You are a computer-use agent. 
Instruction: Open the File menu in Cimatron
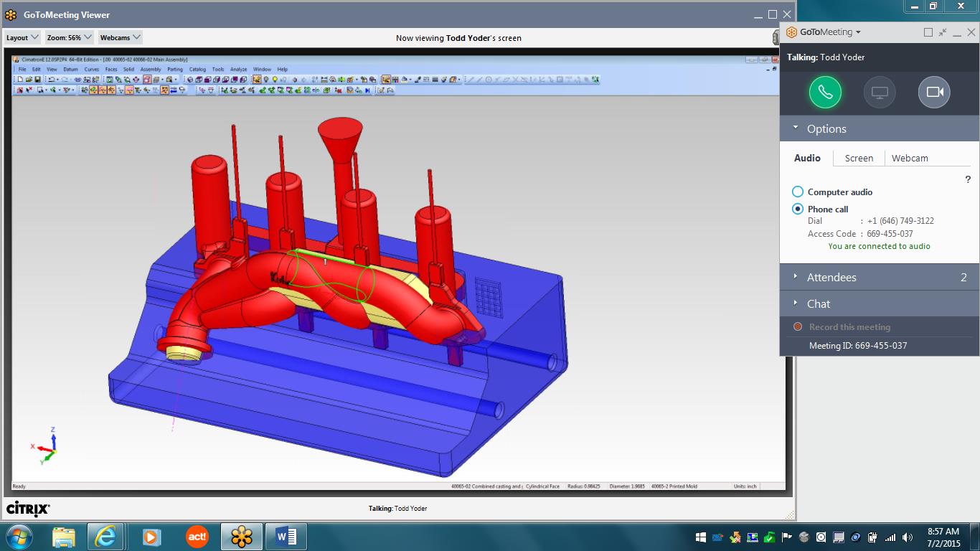click(22, 70)
